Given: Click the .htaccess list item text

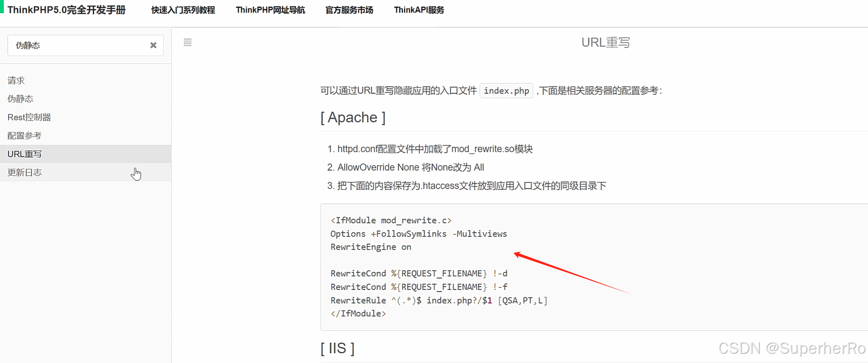Looking at the screenshot, I should point(472,186).
